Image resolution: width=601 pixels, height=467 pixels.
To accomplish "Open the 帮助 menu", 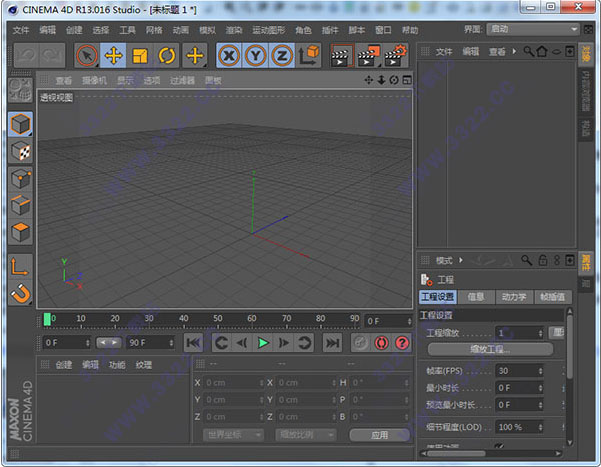I will click(x=410, y=30).
